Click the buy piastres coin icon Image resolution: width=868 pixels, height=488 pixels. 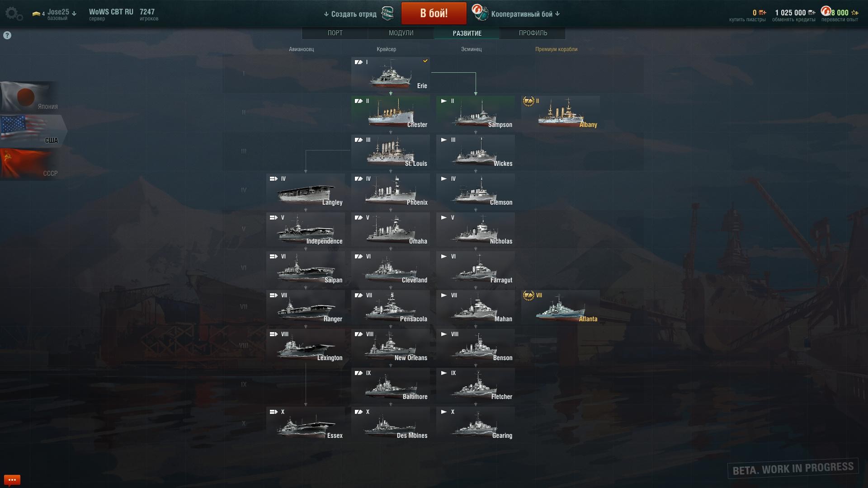[x=762, y=13]
